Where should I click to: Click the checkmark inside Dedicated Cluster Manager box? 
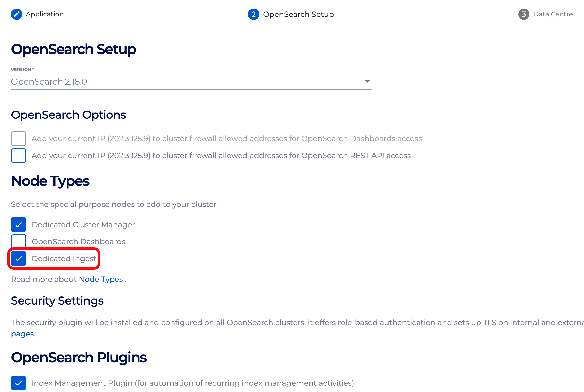click(18, 224)
